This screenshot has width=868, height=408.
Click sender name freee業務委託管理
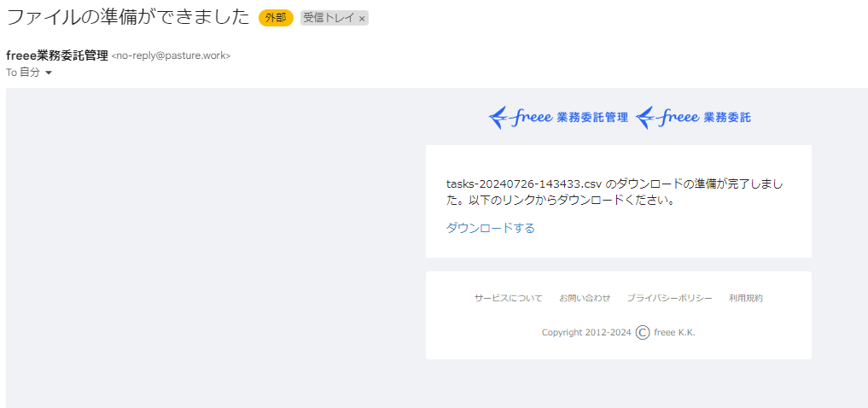coord(57,56)
